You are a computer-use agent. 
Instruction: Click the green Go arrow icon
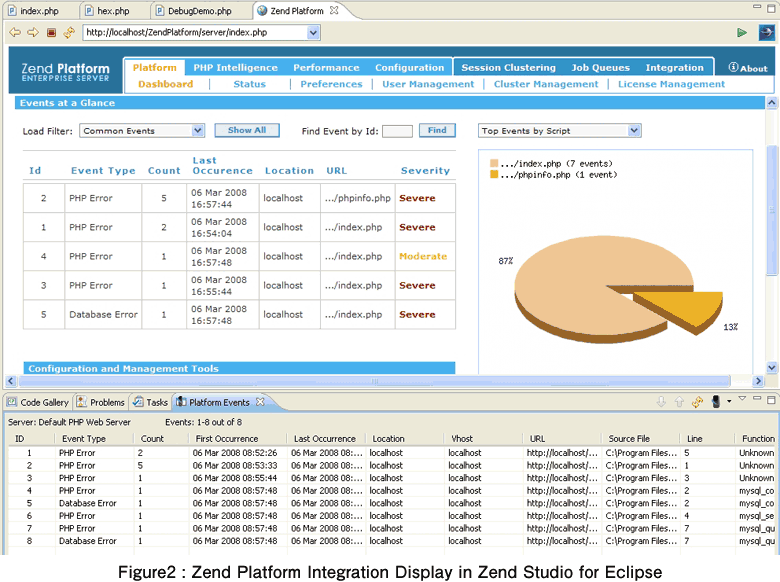(x=742, y=32)
